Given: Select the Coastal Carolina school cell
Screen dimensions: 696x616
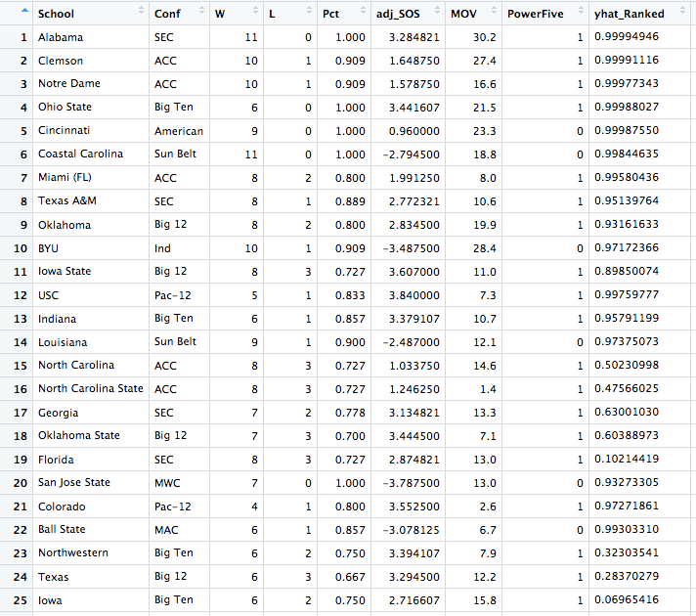Looking at the screenshot, I should point(80,154).
